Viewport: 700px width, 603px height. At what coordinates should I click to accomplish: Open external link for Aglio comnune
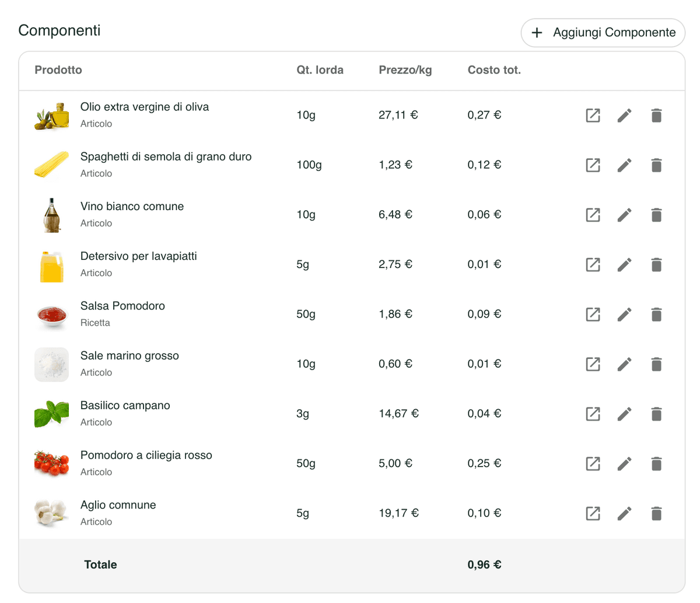(593, 514)
